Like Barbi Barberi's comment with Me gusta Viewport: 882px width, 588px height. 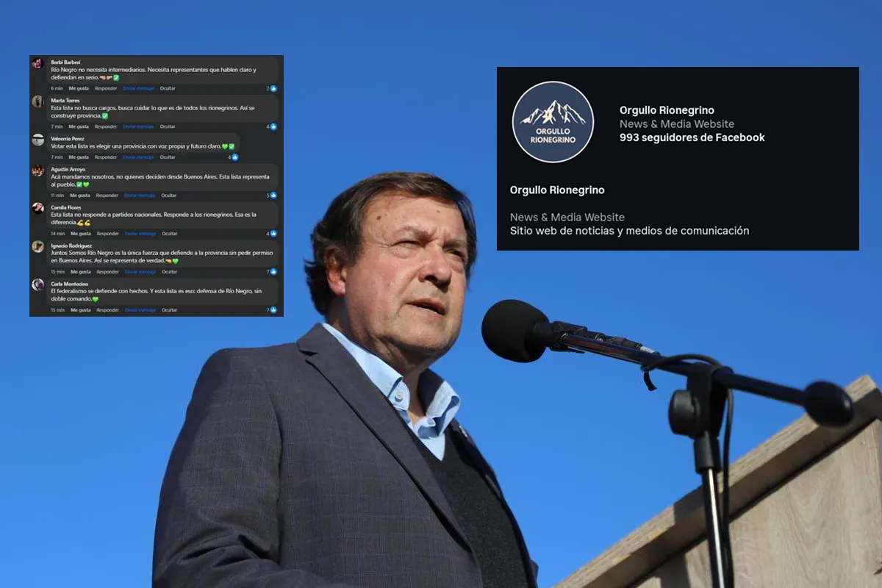[79, 88]
